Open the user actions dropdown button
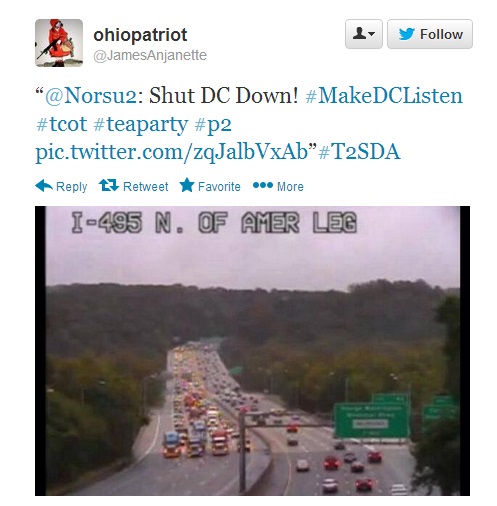 click(x=364, y=34)
